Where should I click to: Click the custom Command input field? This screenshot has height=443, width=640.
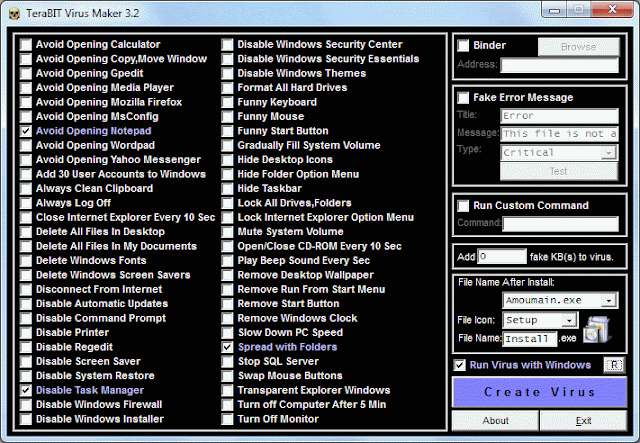pos(561,224)
